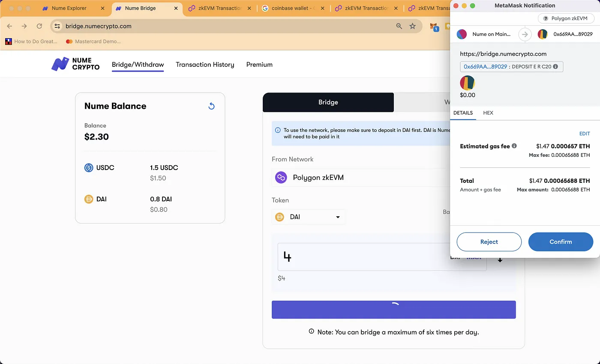The height and width of the screenshot is (364, 600).
Task: Click the contract identicon above $0.00
Action: point(467,83)
